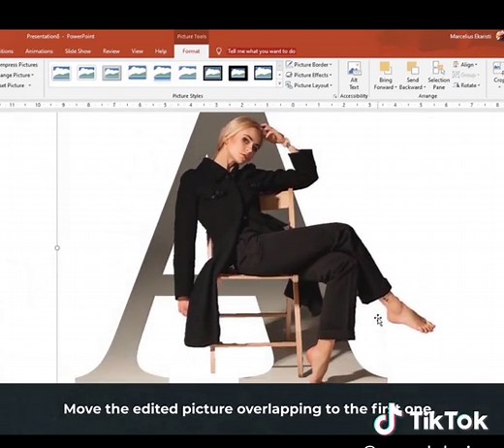This screenshot has height=448, width=504.
Task: Open the Bring Forward dropdown arrow
Action: pos(395,87)
